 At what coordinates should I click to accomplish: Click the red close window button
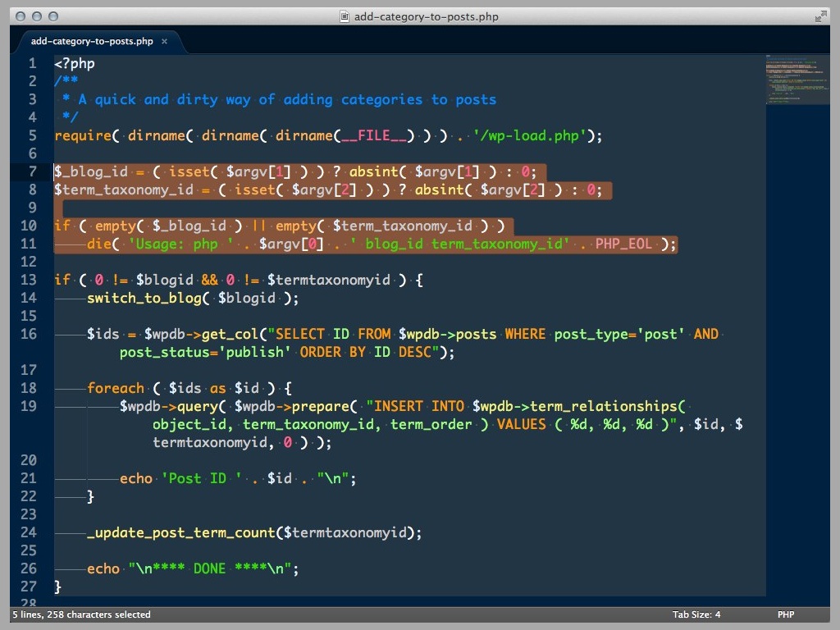pyautogui.click(x=21, y=16)
